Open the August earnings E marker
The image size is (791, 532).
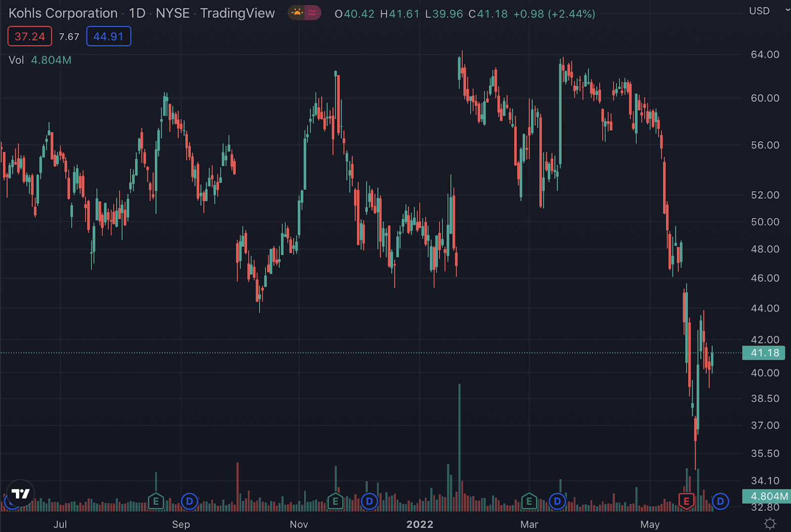[x=156, y=501]
